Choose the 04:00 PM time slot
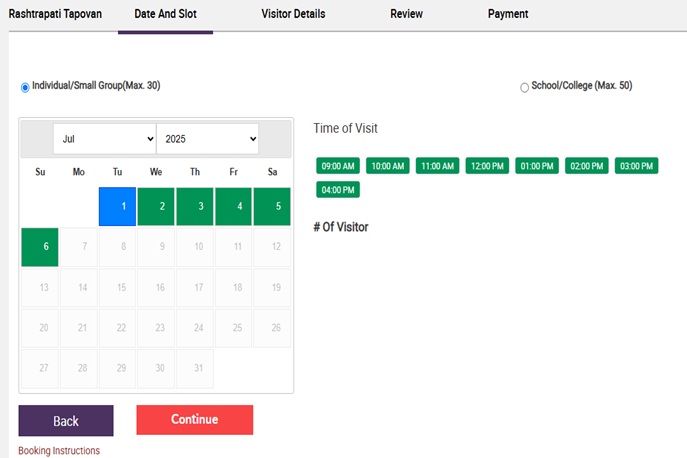687x458 pixels. coord(338,190)
